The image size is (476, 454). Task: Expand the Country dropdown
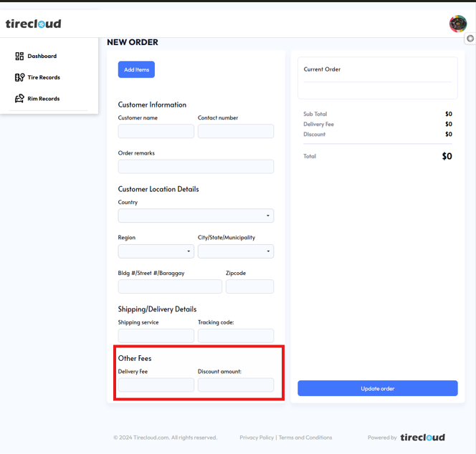tap(196, 216)
